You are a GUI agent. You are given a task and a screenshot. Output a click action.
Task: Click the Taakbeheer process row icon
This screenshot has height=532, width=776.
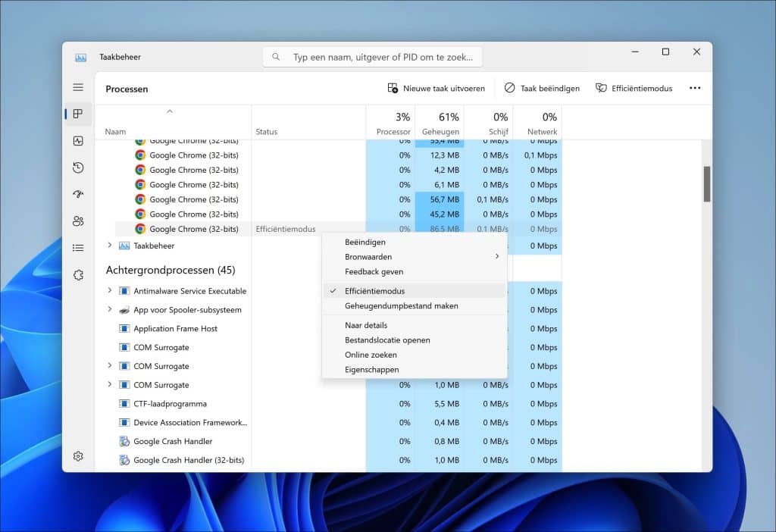coord(124,246)
